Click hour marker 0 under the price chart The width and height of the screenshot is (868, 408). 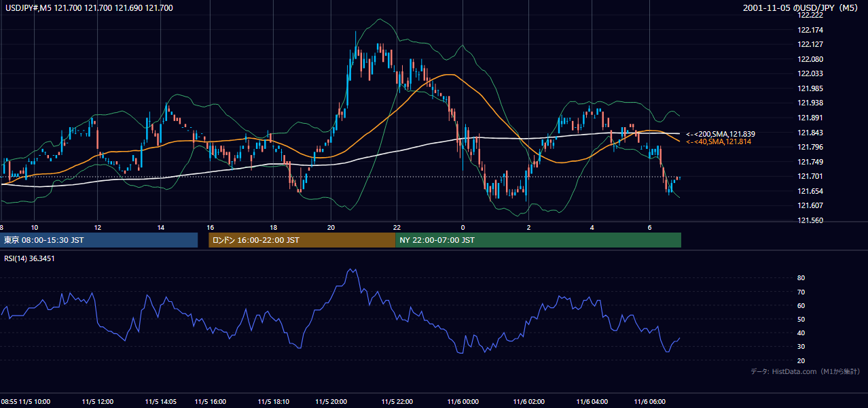pyautogui.click(x=463, y=227)
